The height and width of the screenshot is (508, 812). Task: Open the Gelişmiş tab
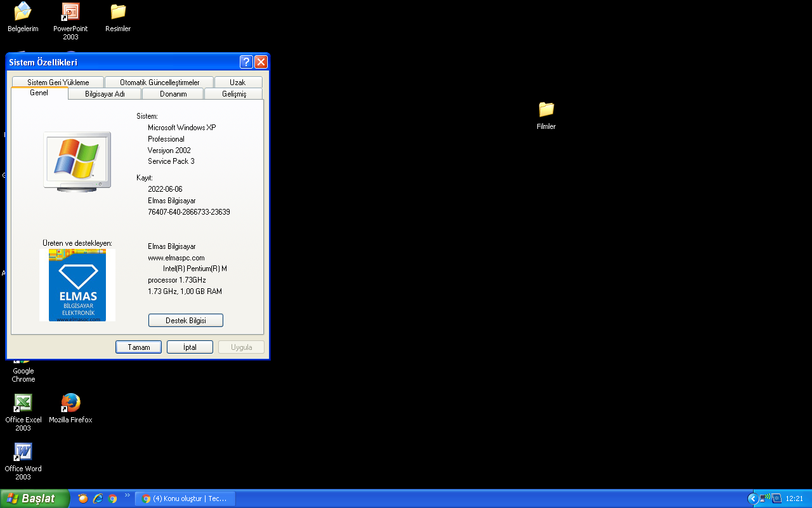pyautogui.click(x=234, y=94)
